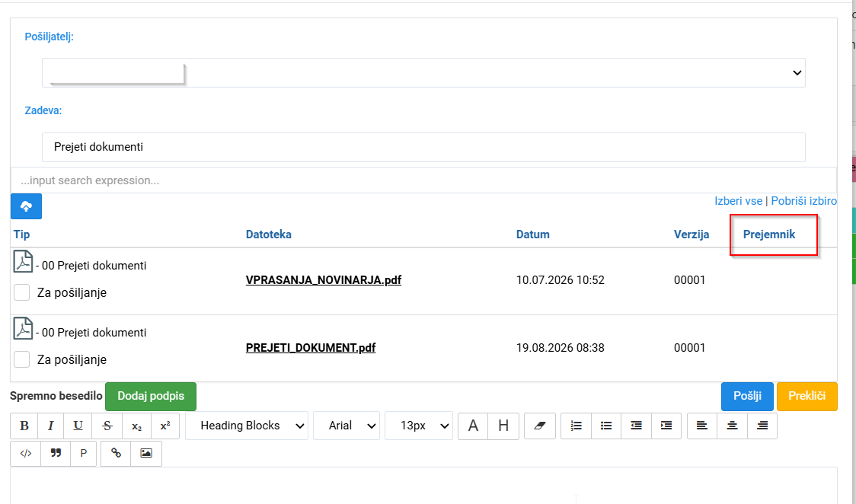This screenshot has height=504, width=856.
Task: Click the search expression input field
Action: pos(423,180)
